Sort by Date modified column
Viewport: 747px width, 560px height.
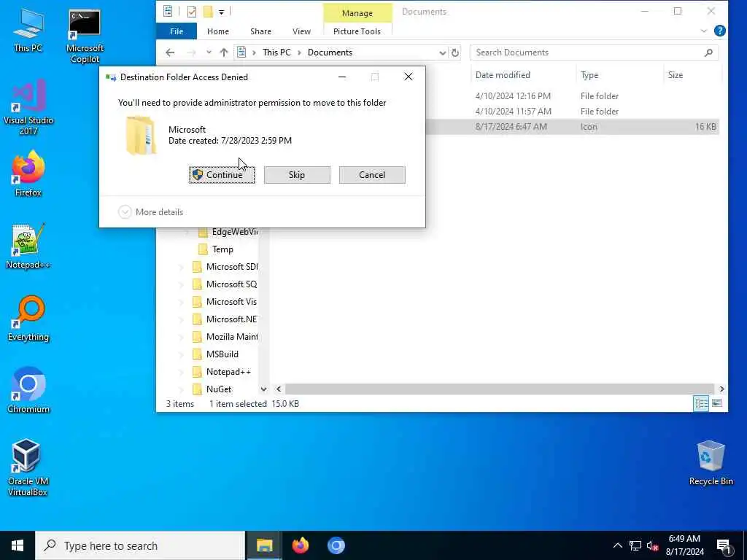click(x=524, y=75)
